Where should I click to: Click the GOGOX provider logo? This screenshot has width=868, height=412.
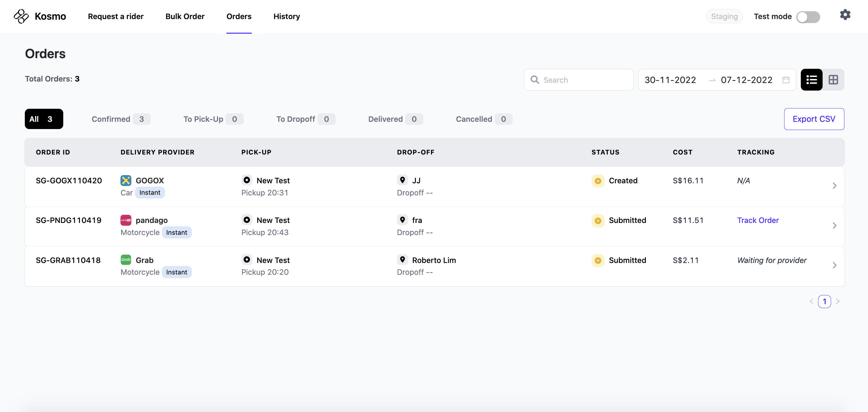coord(126,180)
